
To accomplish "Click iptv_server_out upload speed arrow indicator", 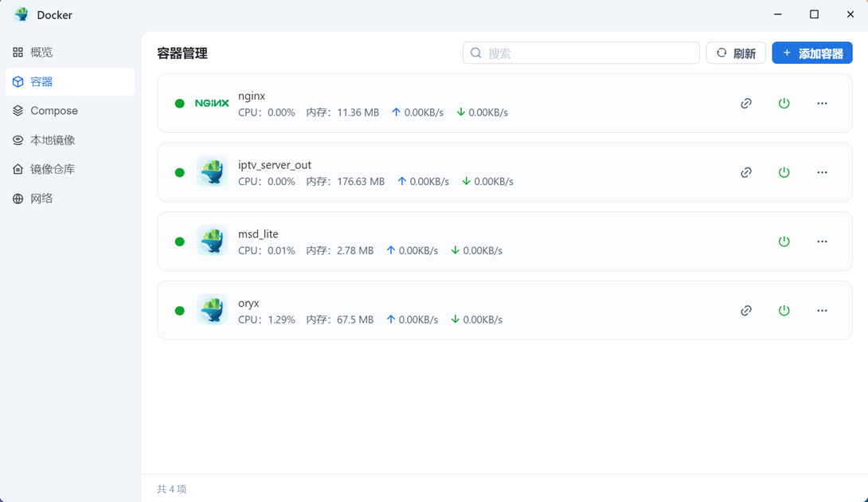I will [x=402, y=181].
